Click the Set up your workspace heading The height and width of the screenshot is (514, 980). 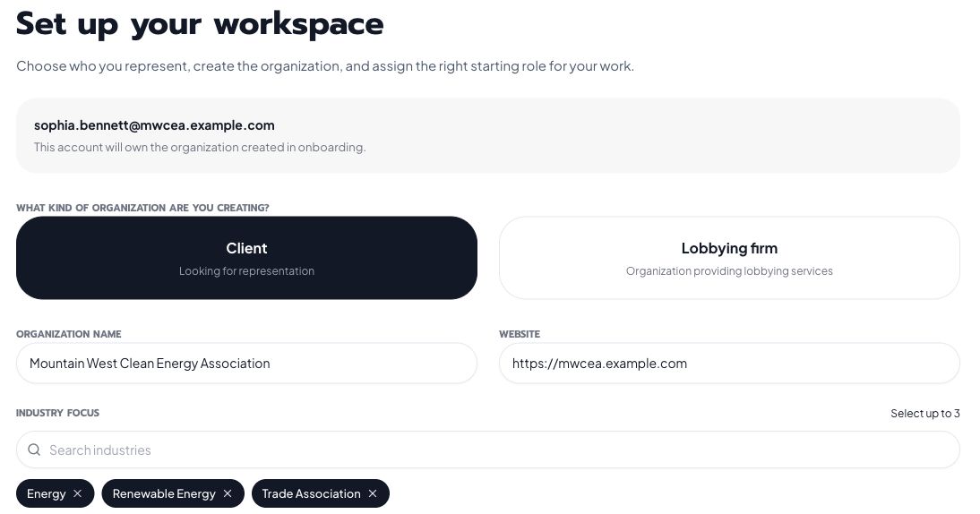click(200, 24)
